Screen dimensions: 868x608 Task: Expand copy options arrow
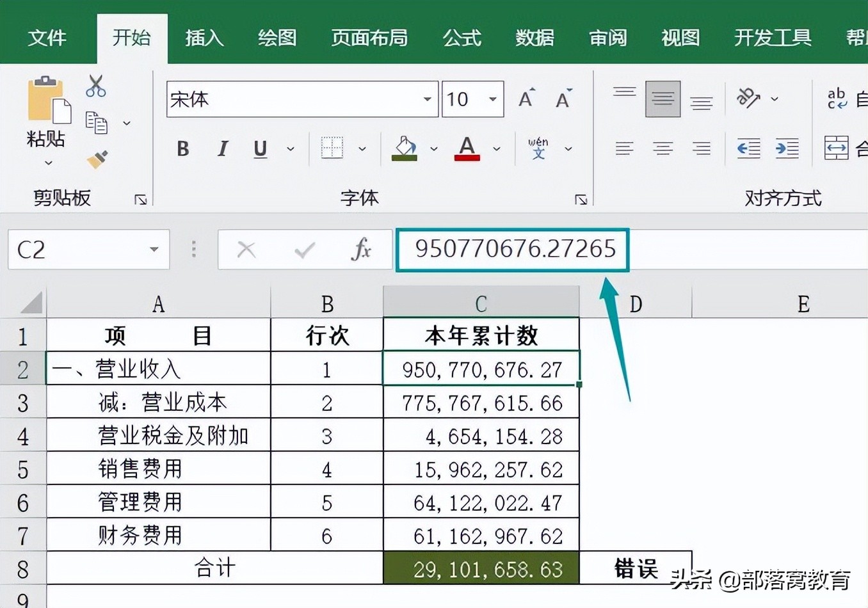click(127, 123)
